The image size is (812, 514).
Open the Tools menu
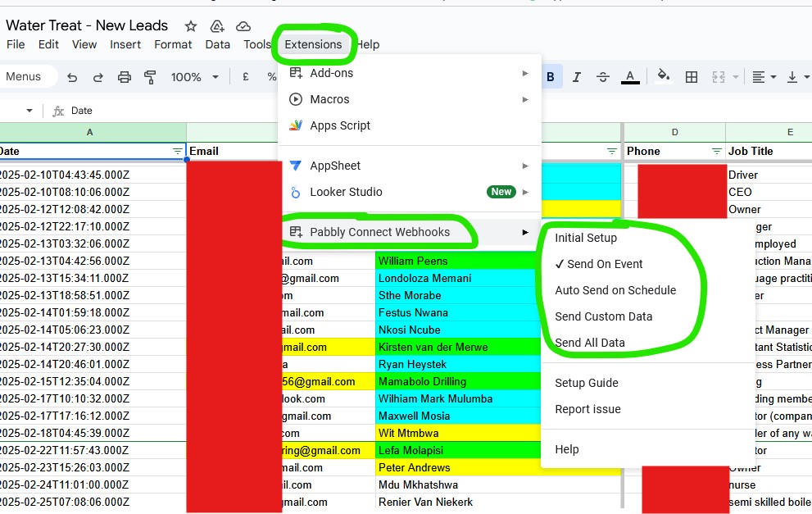pos(257,44)
